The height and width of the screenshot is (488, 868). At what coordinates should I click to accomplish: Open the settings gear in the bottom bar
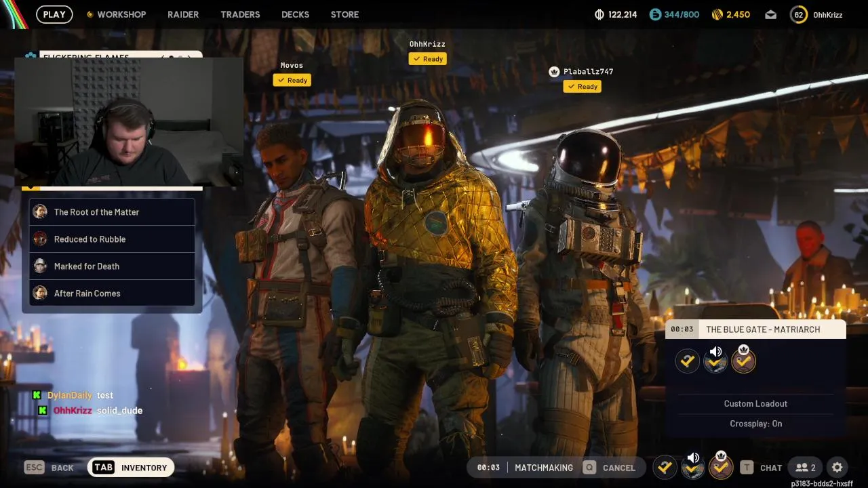coord(837,468)
